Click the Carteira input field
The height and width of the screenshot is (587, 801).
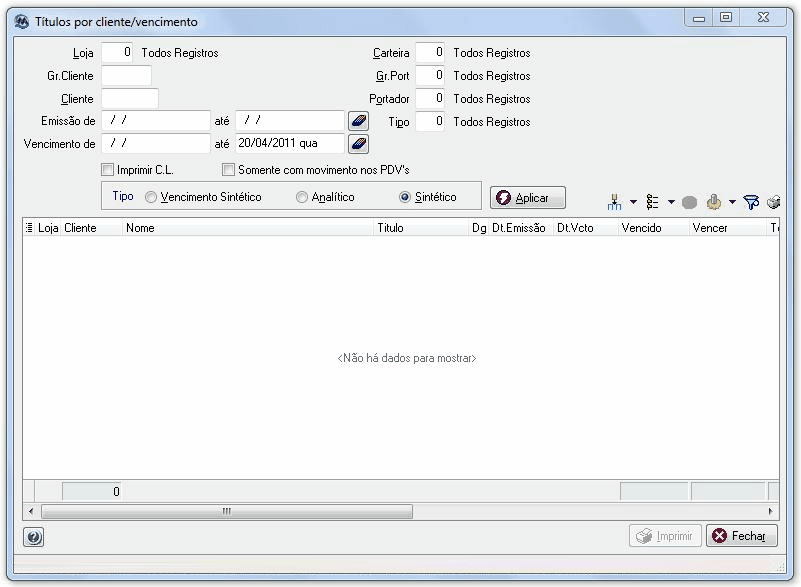[430, 53]
